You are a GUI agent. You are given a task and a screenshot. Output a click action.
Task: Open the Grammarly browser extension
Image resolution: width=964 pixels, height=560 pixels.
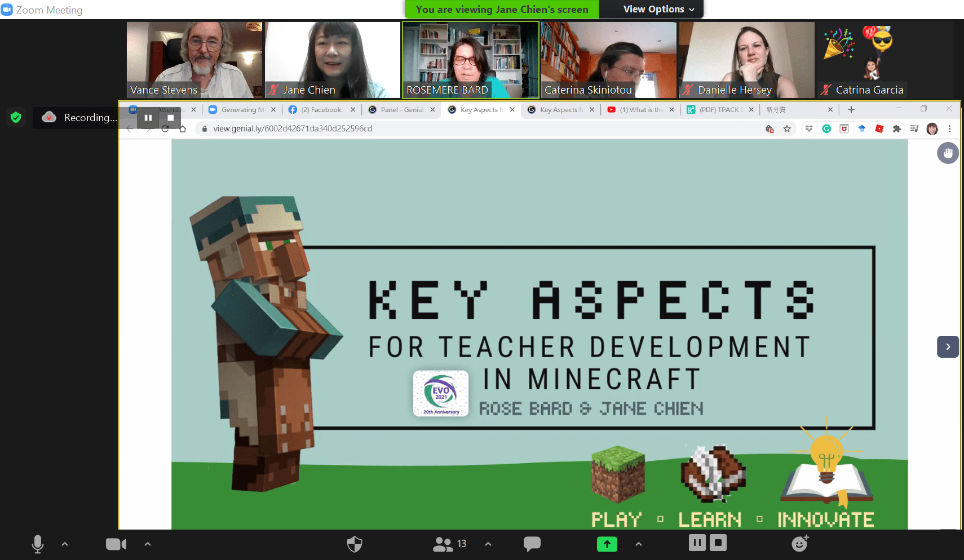point(826,129)
